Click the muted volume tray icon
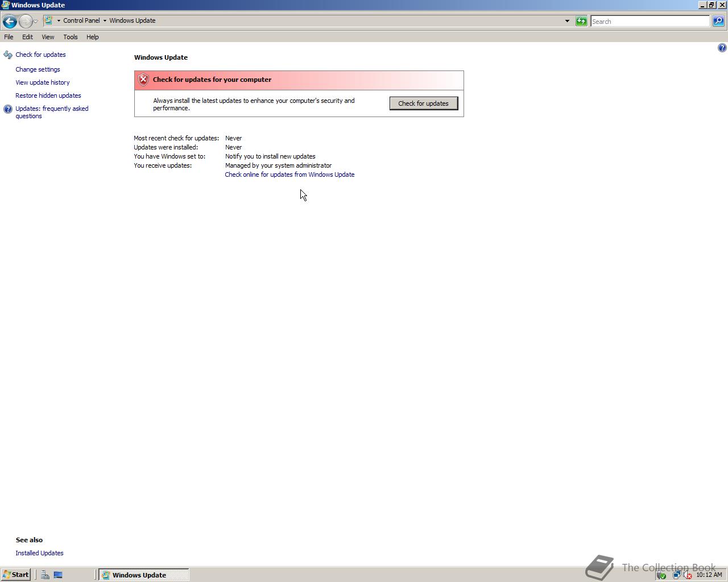Screen dimensions: 728x582 click(687, 575)
